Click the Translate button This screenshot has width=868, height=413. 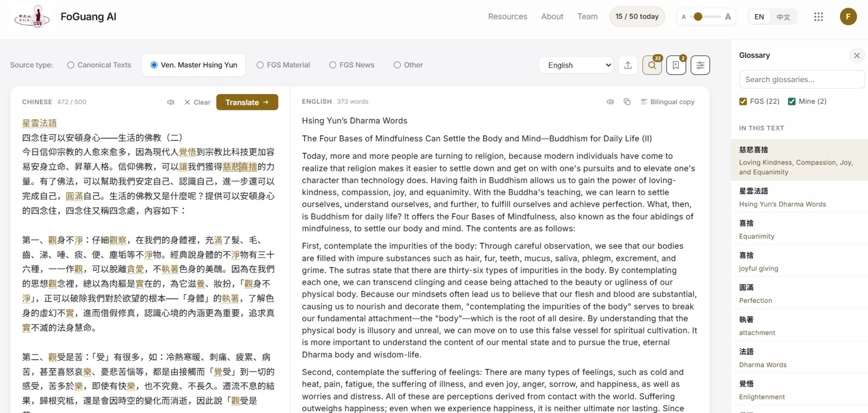(x=247, y=102)
